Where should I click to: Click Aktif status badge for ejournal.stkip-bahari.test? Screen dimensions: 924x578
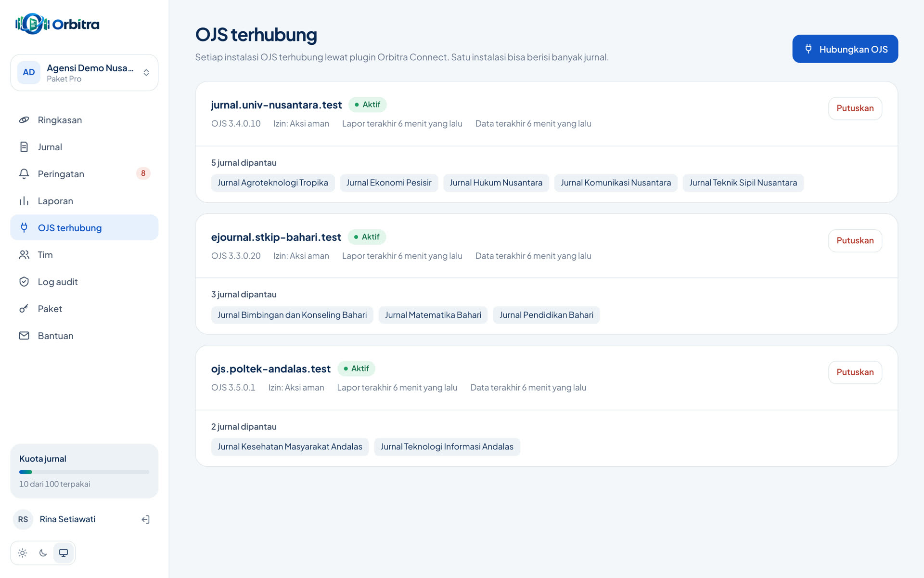[367, 237]
